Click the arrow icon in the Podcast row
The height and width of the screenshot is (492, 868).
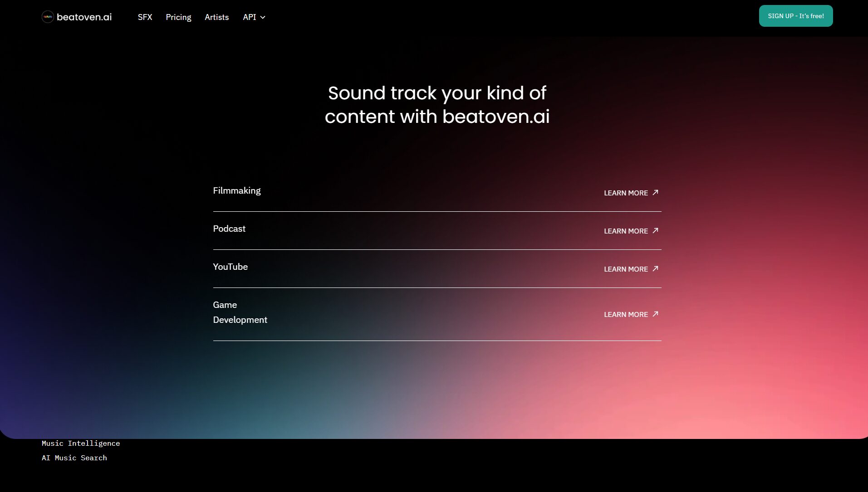pos(655,231)
